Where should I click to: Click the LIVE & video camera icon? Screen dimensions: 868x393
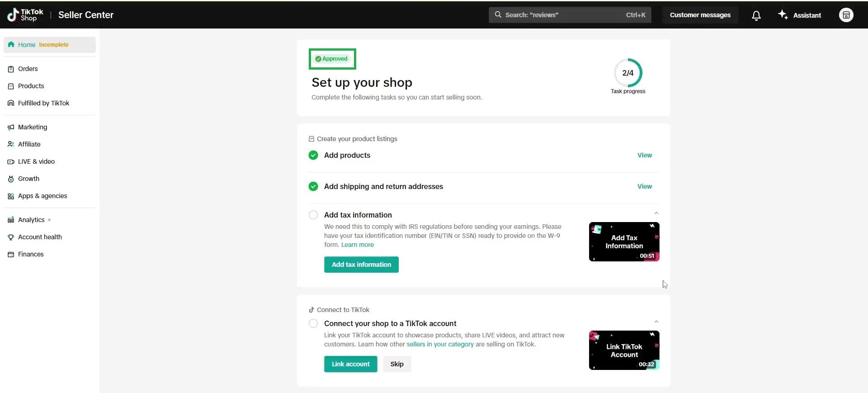(x=11, y=162)
